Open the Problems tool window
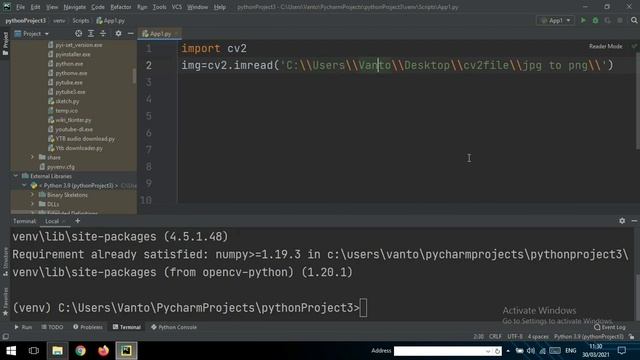The width and height of the screenshot is (640, 360). (88, 327)
